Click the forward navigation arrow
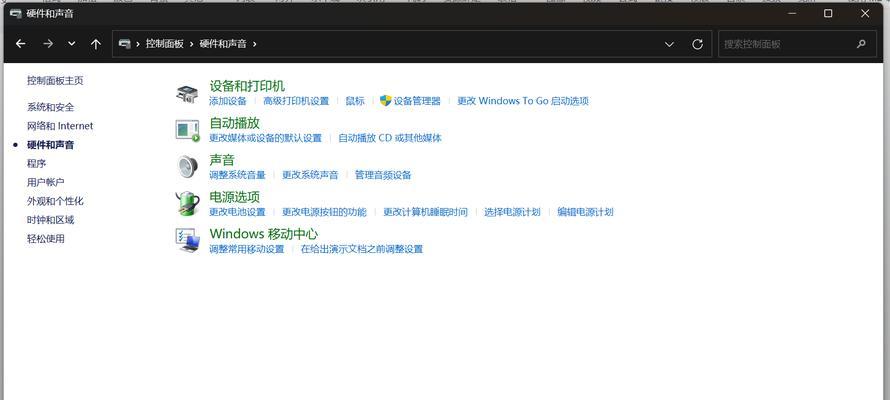890x400 pixels. point(48,44)
